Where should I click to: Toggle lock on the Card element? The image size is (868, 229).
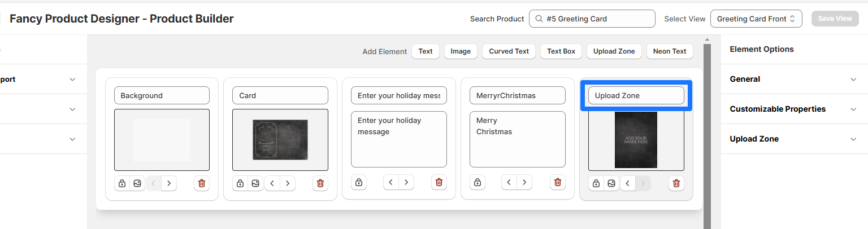click(240, 183)
